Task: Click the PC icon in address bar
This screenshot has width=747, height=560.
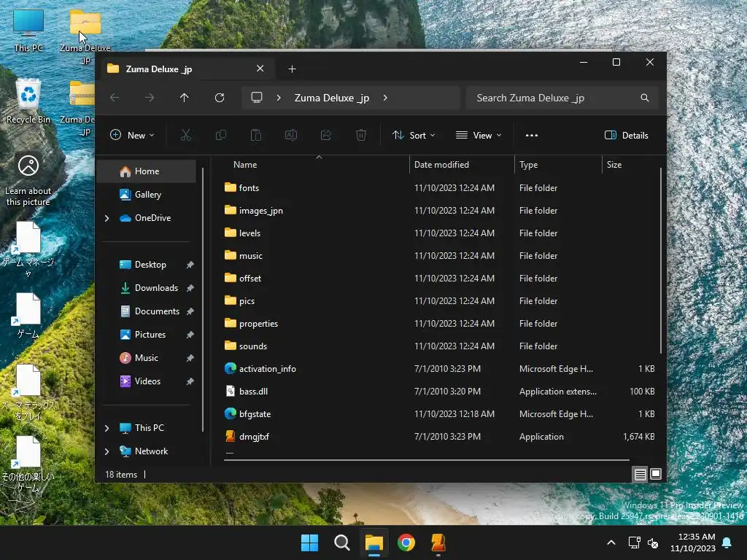Action: (x=257, y=98)
